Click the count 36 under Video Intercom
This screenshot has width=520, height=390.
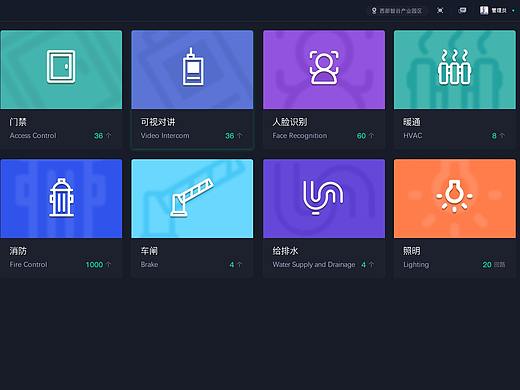point(229,136)
